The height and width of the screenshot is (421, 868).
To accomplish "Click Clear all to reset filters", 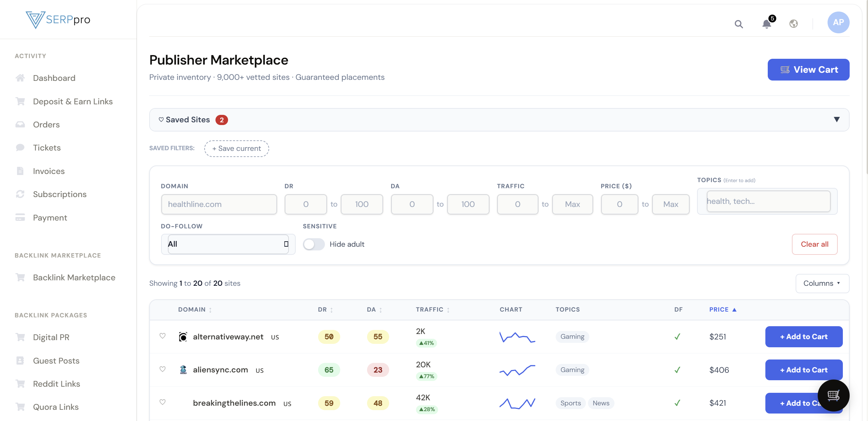I will (x=814, y=244).
